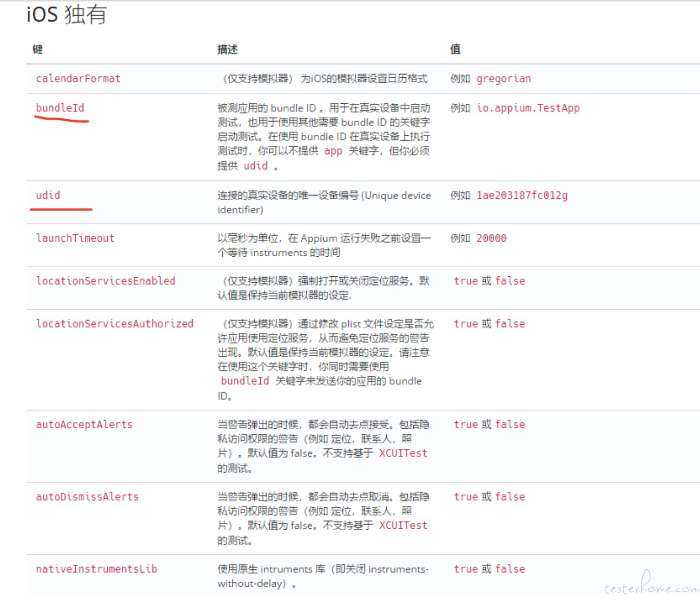Click 'bundleId' keyword in locationServicesAuthorized description
Screen dimensions: 700x603
pyautogui.click(x=245, y=381)
